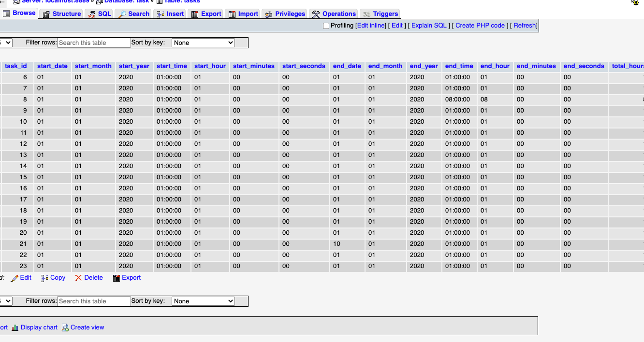Screen dimensions: 644x342
Task: Click the Explain SQL link
Action: click(x=429, y=26)
